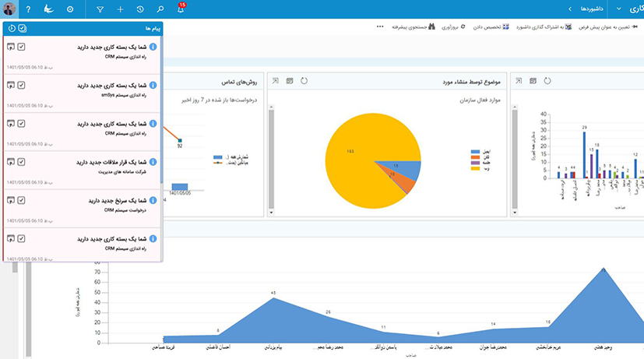Open the three-dots more commands menu
The width and height of the screenshot is (644, 359).
pyautogui.click(x=380, y=26)
